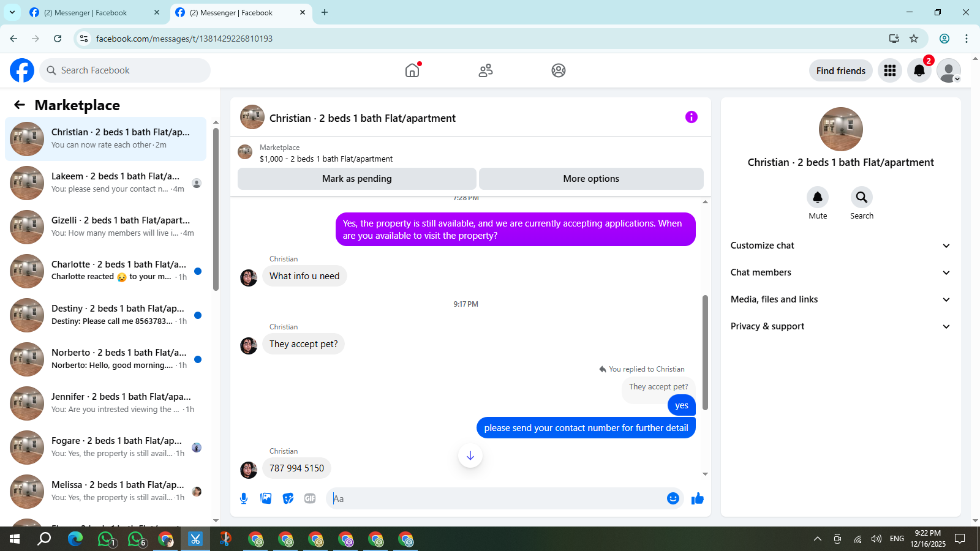The image size is (980, 551).
Task: Click the "787 994 5150" message
Action: (297, 468)
